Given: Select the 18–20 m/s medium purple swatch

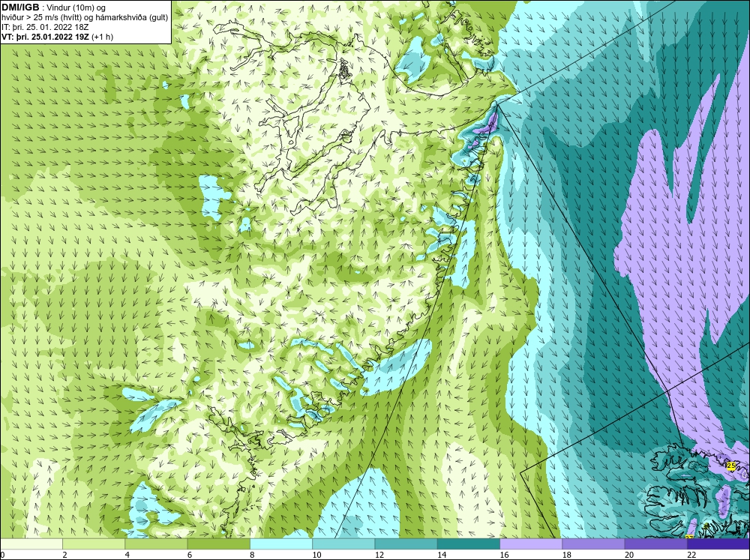Looking at the screenshot, I should coord(593,544).
